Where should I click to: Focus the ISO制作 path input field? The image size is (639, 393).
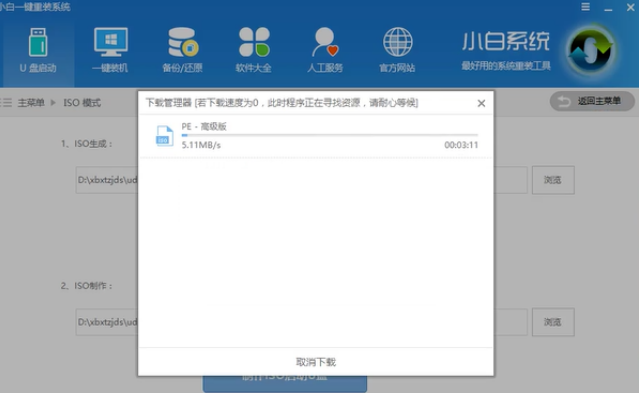pos(302,322)
